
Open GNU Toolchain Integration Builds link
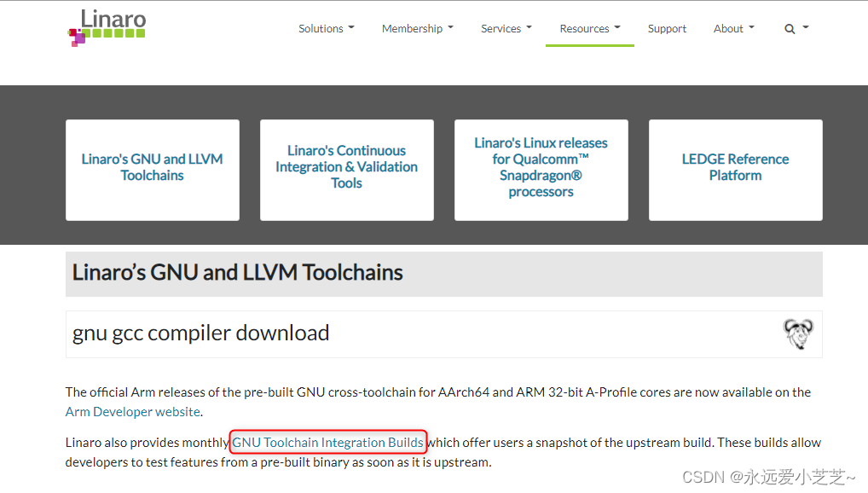coord(327,442)
